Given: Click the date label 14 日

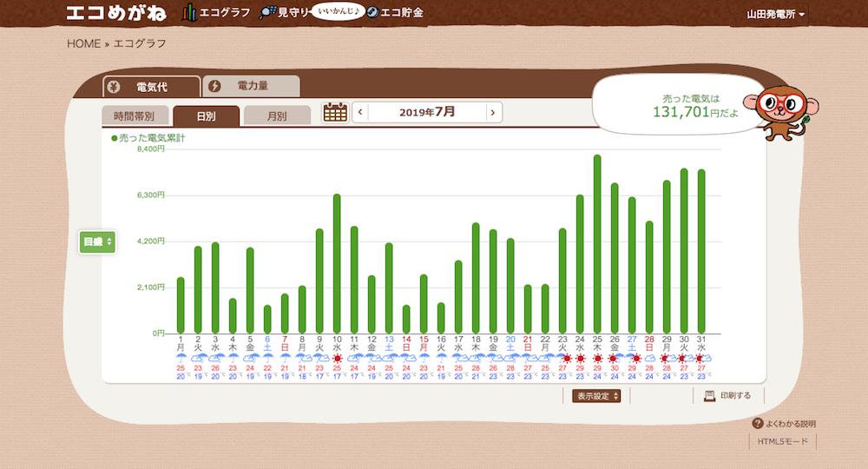Looking at the screenshot, I should click(x=406, y=343).
